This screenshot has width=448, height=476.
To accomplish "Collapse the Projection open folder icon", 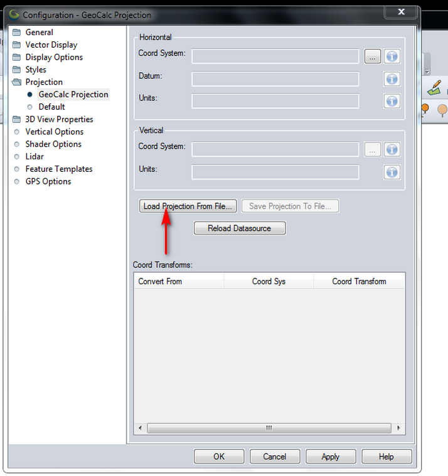I will click(x=17, y=82).
